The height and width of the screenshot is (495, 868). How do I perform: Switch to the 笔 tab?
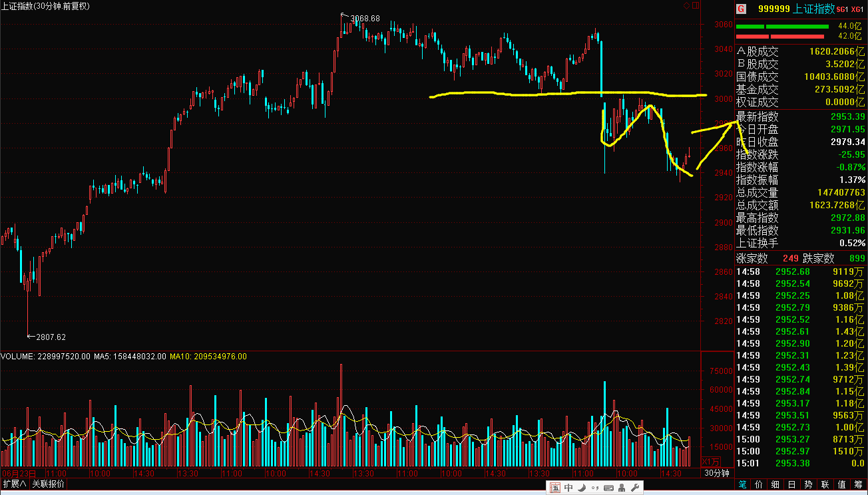point(742,484)
